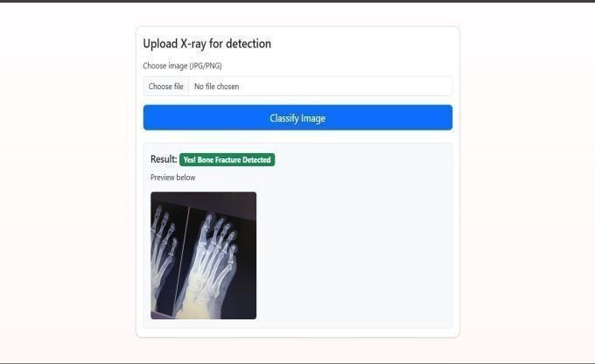Click the Result: label
Viewport: 595px width, 364px height.
tap(164, 159)
